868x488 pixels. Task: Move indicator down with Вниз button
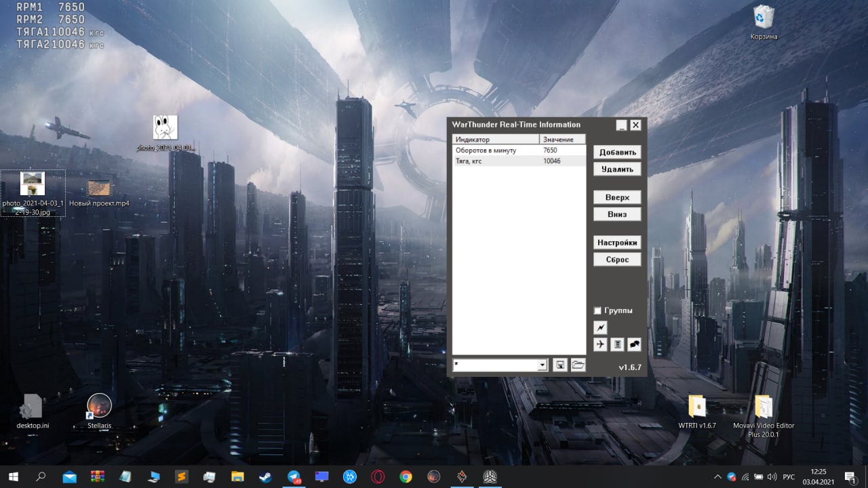pyautogui.click(x=617, y=214)
